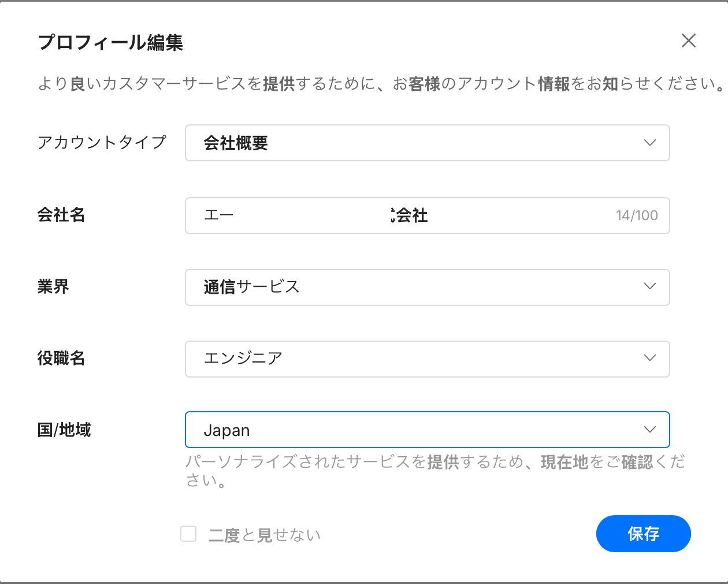The image size is (728, 584).
Task: Tick the 二度と見せない checkbox
Action: [x=188, y=534]
